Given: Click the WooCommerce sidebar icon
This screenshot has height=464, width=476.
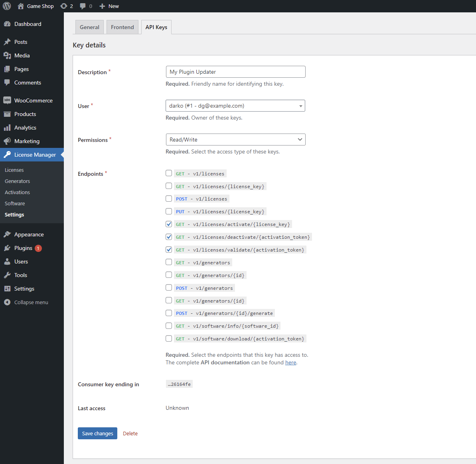Looking at the screenshot, I should click(x=7, y=100).
